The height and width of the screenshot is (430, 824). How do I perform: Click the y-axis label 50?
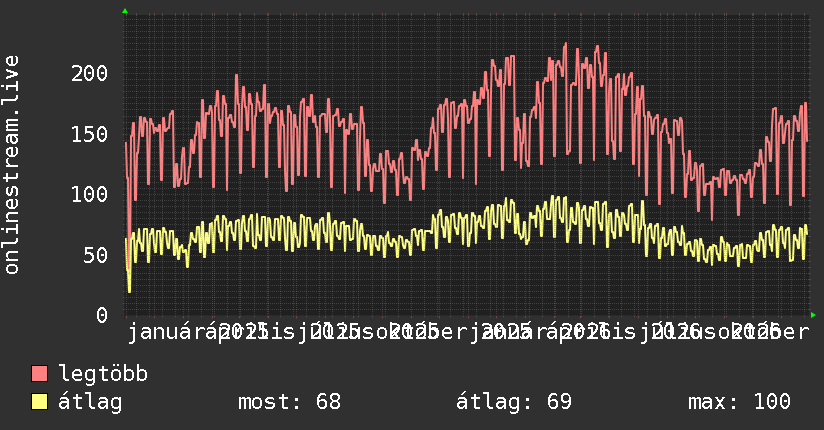[x=96, y=255]
